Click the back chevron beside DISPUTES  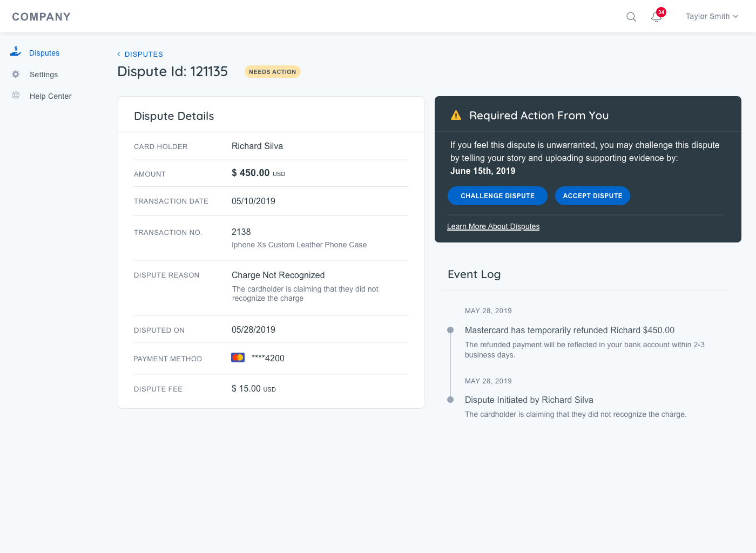coord(119,54)
